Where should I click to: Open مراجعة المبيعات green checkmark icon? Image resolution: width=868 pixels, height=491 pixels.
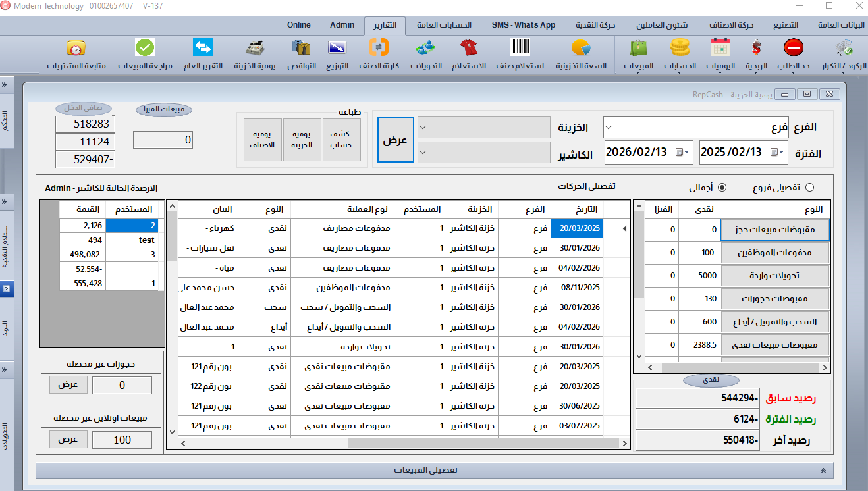coord(145,49)
